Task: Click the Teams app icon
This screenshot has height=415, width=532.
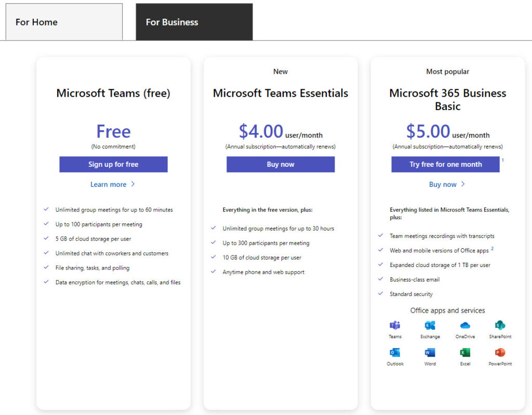Action: click(x=395, y=326)
